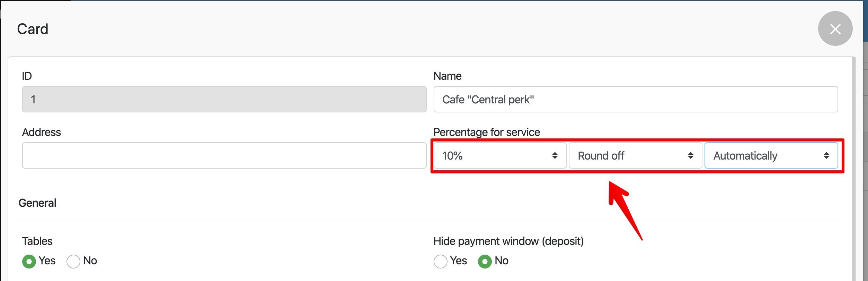Click the Name field containing Cafe "Central perk"

[635, 100]
